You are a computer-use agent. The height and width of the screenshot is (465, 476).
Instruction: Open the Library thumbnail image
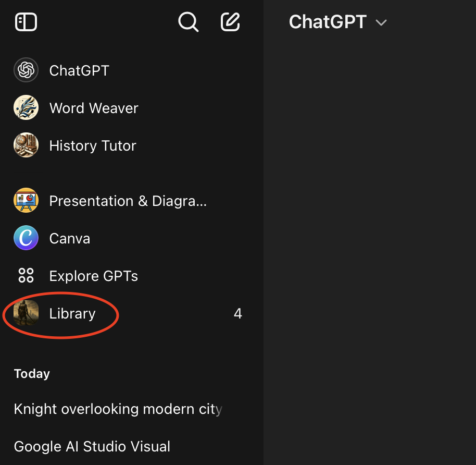[x=26, y=313]
